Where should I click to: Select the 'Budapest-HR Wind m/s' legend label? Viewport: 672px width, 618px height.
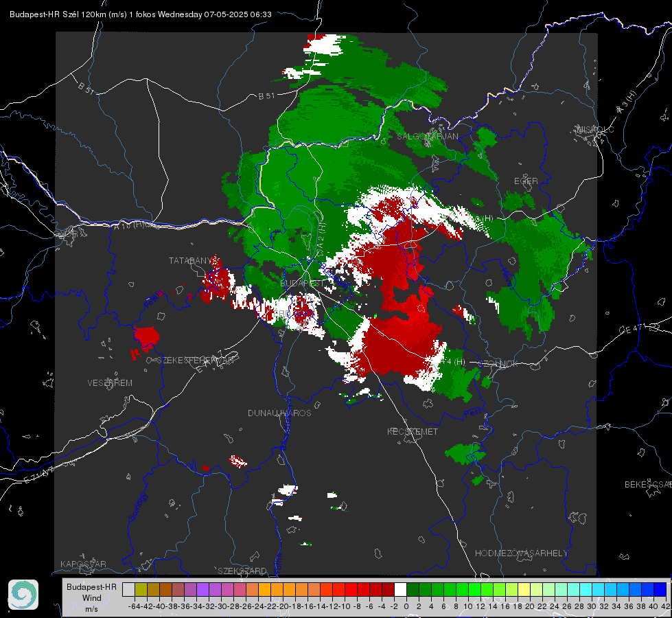pos(91,598)
